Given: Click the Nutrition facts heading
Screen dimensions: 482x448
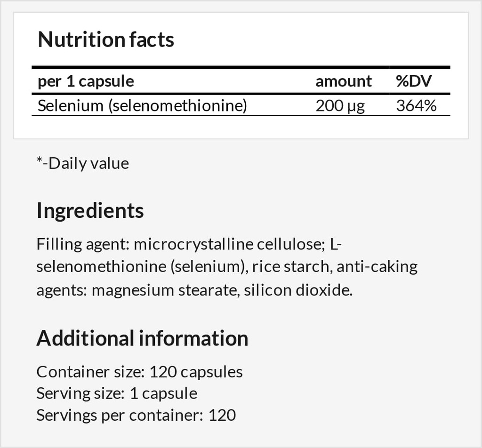Looking at the screenshot, I should tap(106, 40).
